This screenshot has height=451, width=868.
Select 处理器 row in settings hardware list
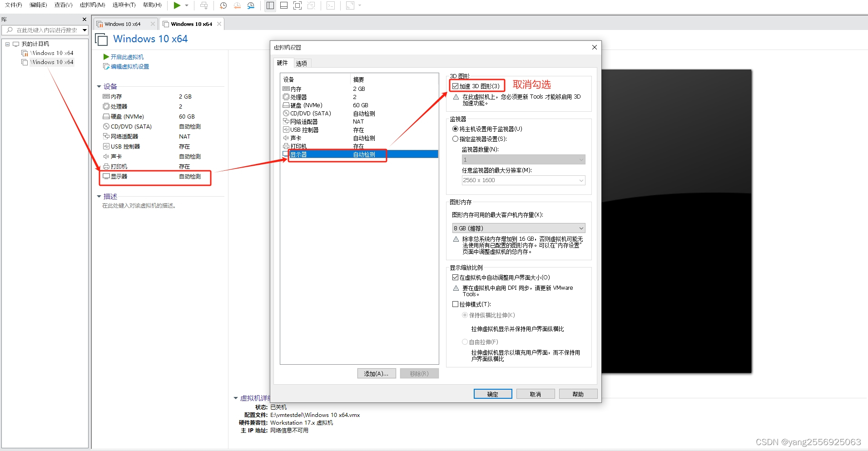point(359,97)
